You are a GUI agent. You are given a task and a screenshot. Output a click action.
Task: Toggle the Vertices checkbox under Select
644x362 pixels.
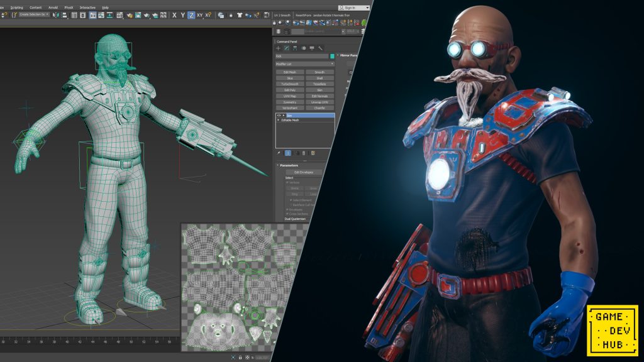(x=287, y=183)
